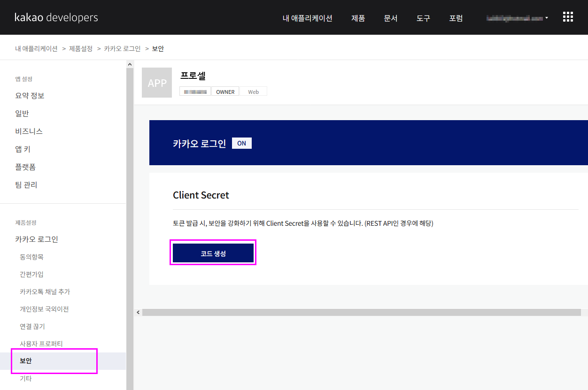This screenshot has width=588, height=390.
Task: Click the kakao developers logo
Action: point(56,18)
